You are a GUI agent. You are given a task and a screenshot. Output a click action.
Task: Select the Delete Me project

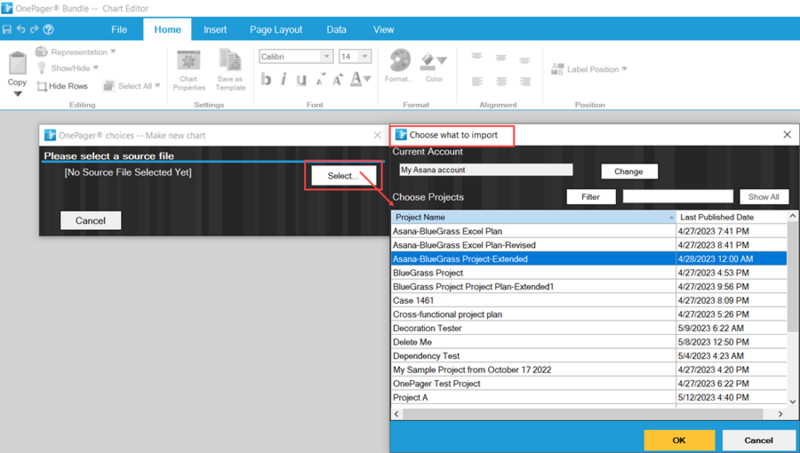pyautogui.click(x=589, y=342)
